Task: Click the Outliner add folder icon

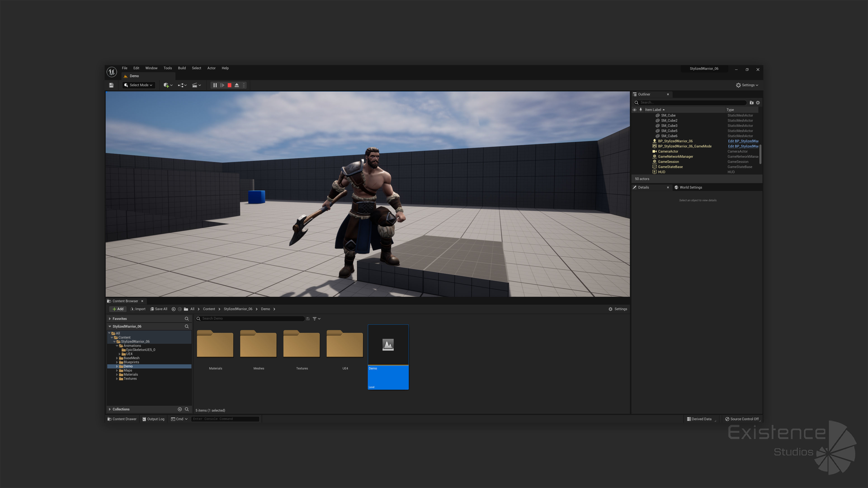Action: (751, 103)
